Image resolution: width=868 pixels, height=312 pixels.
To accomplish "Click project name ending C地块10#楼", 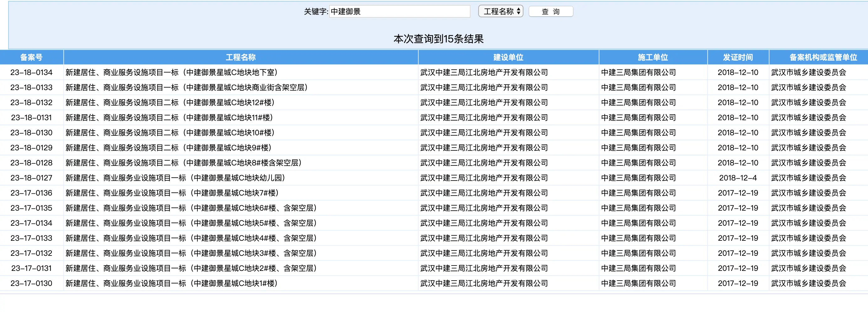I will [171, 133].
